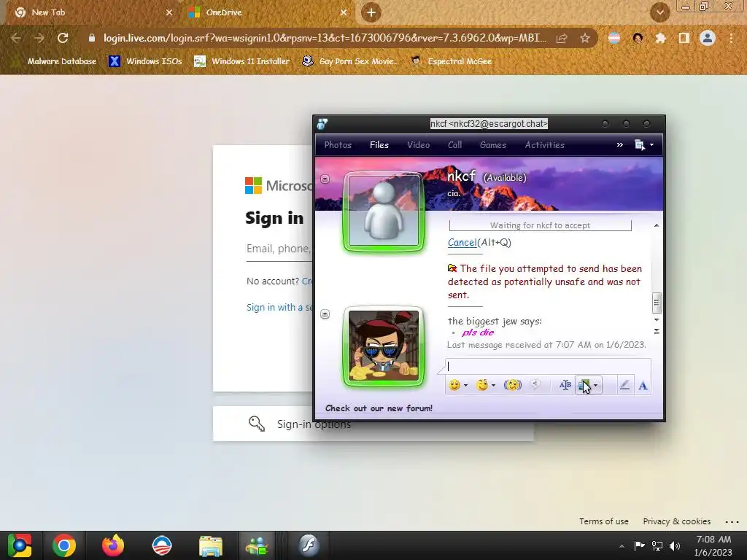Click the background picture icon in chat toolbar
The height and width of the screenshot is (560, 747).
(584, 385)
